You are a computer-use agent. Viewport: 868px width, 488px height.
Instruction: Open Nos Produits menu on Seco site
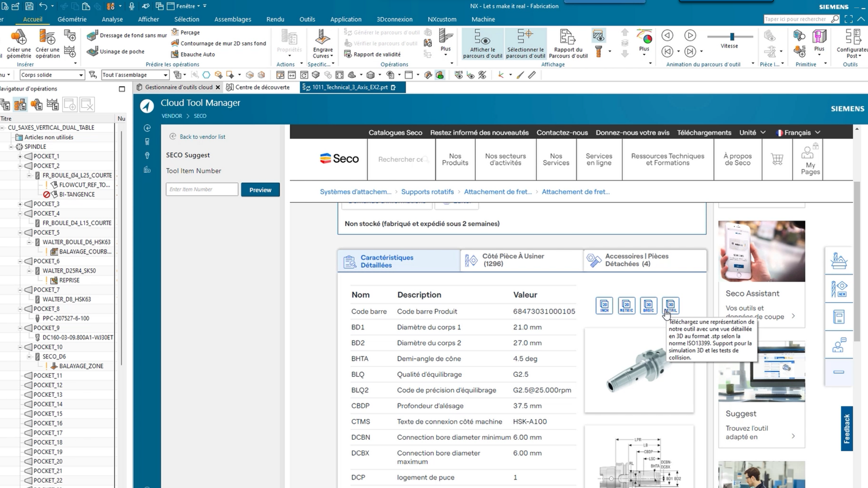455,159
